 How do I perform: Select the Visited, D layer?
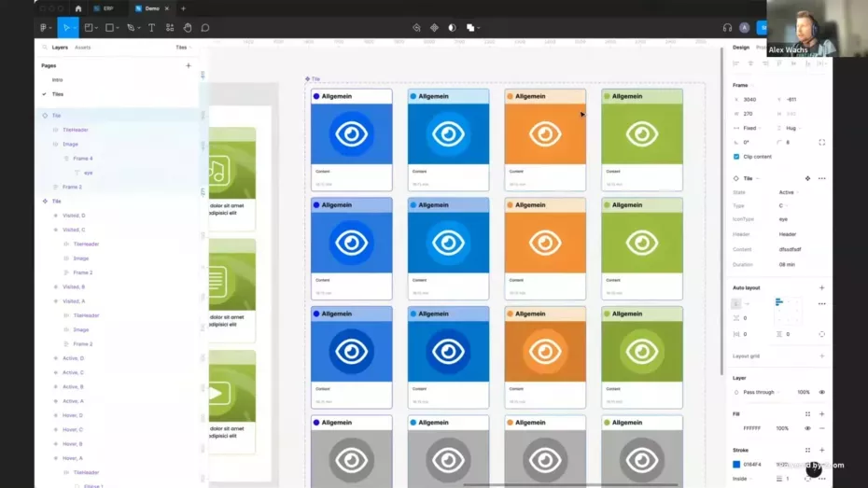pos(74,216)
